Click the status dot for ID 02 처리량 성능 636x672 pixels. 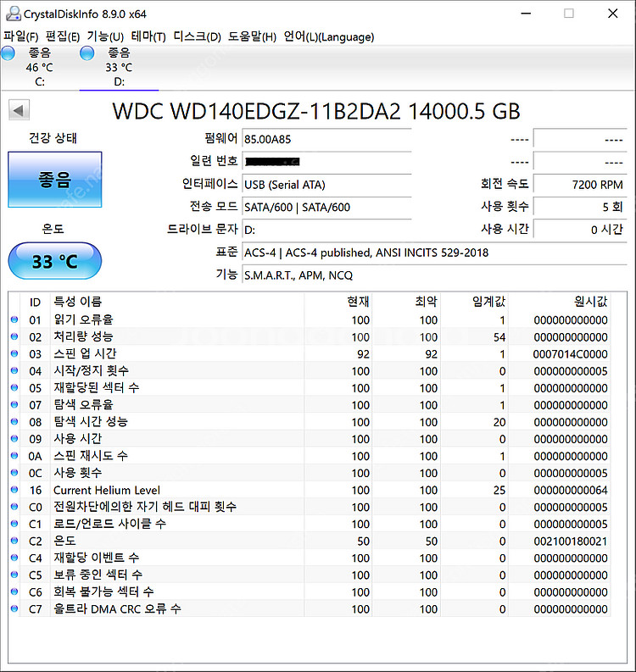(x=14, y=337)
